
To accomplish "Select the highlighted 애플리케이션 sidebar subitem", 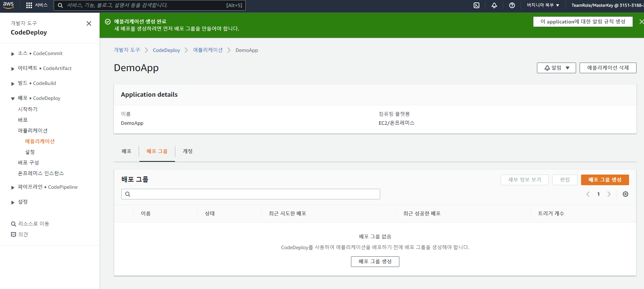I will [x=40, y=141].
